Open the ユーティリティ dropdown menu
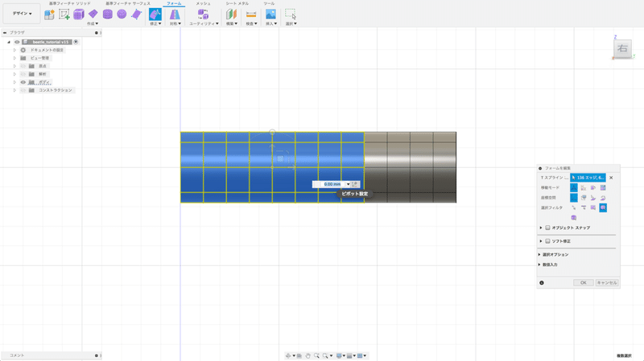Image resolution: width=644 pixels, height=361 pixels. point(204,24)
